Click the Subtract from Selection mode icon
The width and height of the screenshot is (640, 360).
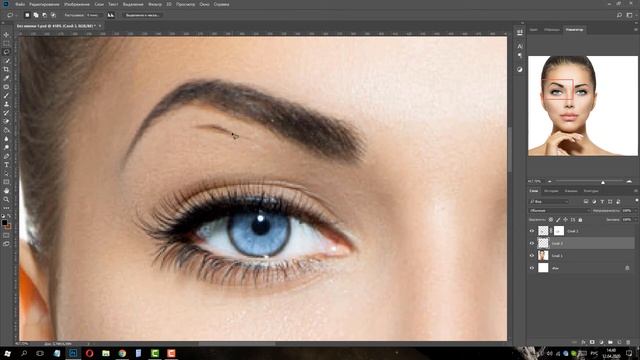[44, 15]
